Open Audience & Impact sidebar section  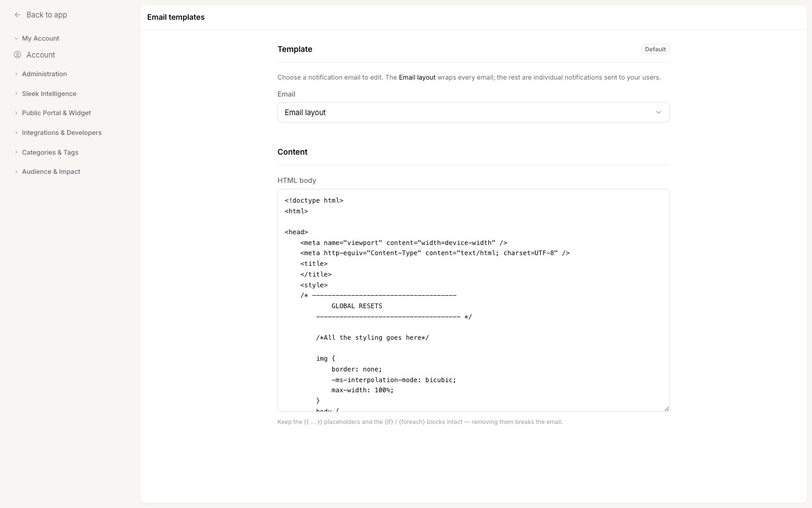pos(51,172)
